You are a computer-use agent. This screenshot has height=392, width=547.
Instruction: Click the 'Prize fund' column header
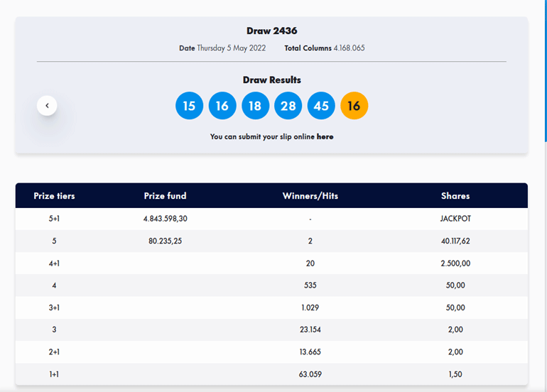[x=165, y=196]
